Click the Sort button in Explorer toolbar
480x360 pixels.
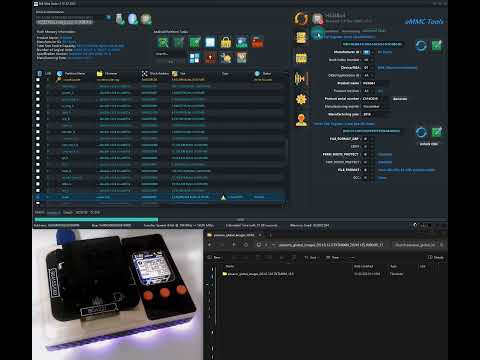tap(310, 257)
